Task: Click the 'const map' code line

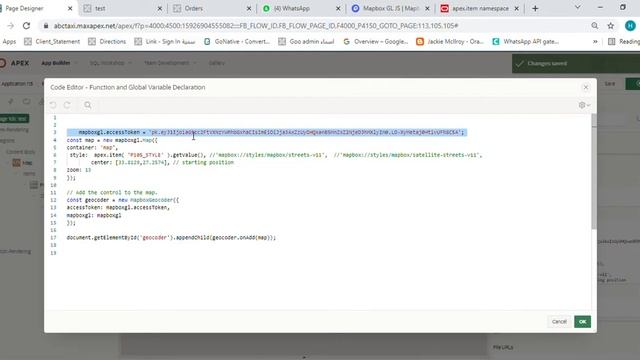Action: point(112,140)
